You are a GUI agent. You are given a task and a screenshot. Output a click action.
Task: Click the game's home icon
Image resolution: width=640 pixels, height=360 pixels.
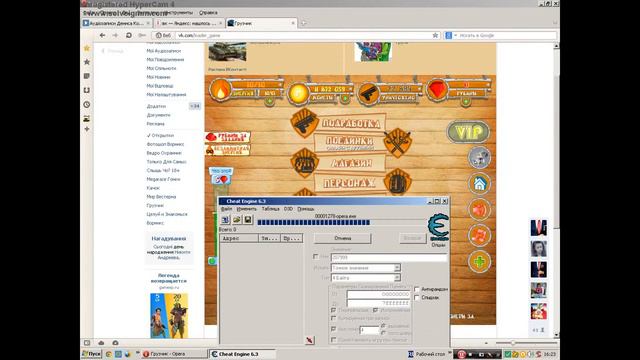pos(479,184)
